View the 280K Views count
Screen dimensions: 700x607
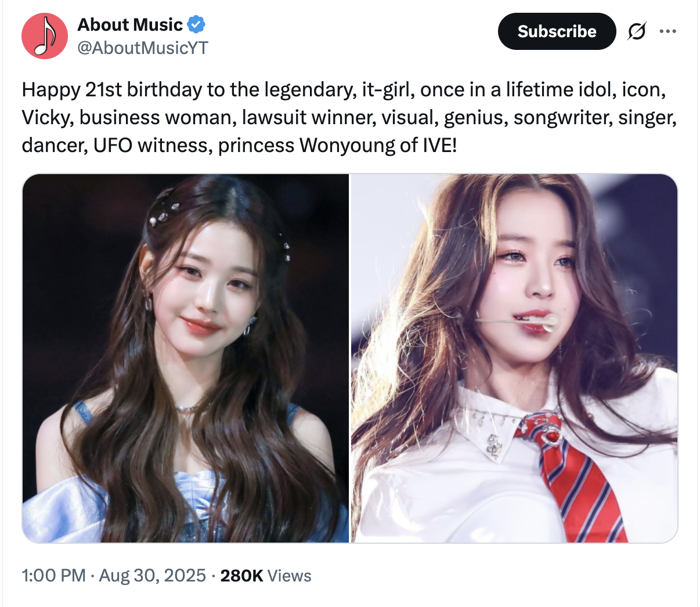266,576
